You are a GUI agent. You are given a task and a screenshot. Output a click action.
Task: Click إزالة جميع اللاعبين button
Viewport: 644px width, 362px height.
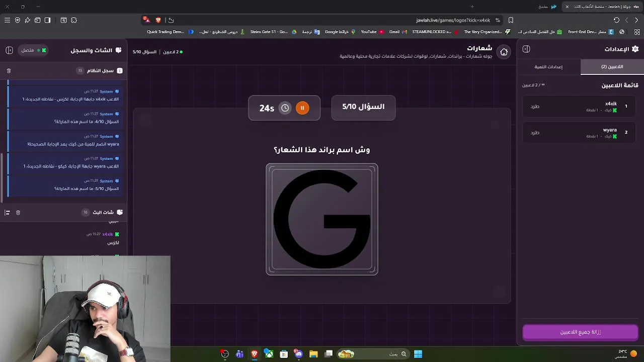[x=580, y=332]
